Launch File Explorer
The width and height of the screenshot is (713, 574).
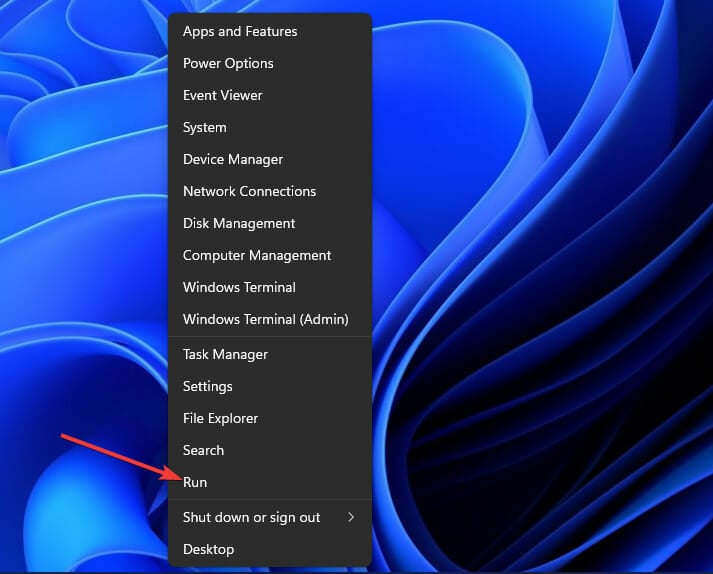coord(220,418)
